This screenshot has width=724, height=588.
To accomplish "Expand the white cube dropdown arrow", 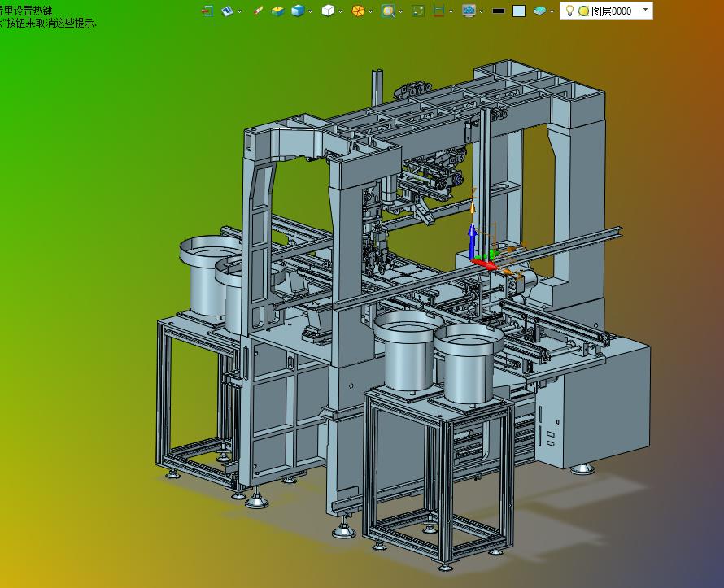I will click(340, 11).
